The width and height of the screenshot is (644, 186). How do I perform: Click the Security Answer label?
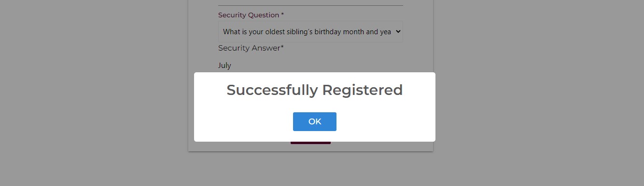pyautogui.click(x=251, y=48)
